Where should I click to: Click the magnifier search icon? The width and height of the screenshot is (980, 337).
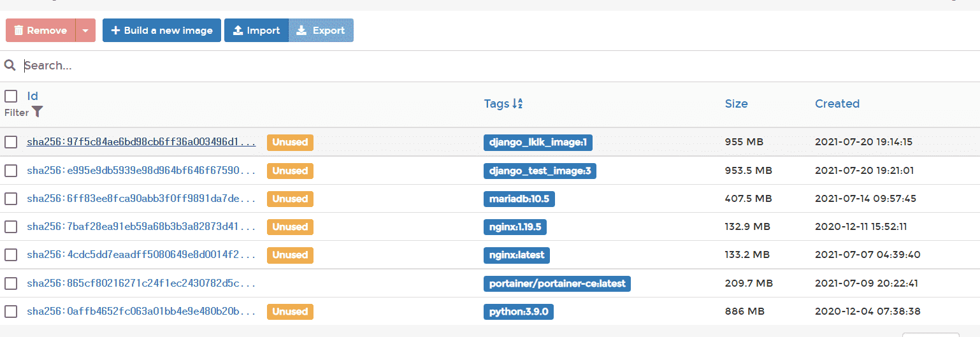[10, 65]
